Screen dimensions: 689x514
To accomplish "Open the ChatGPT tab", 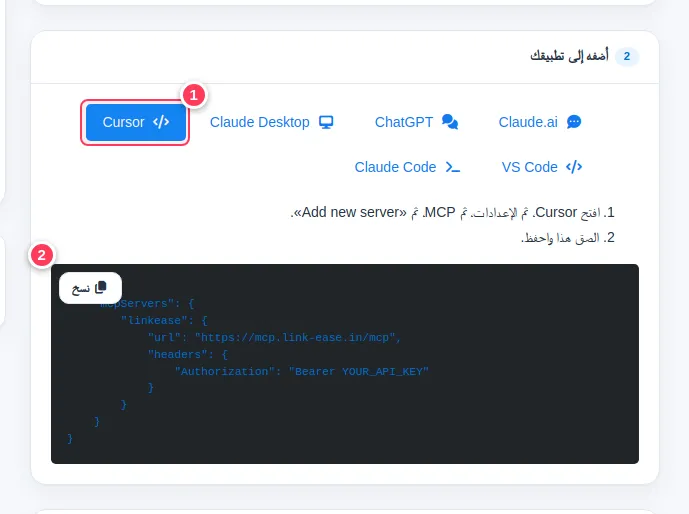I will tap(416, 122).
